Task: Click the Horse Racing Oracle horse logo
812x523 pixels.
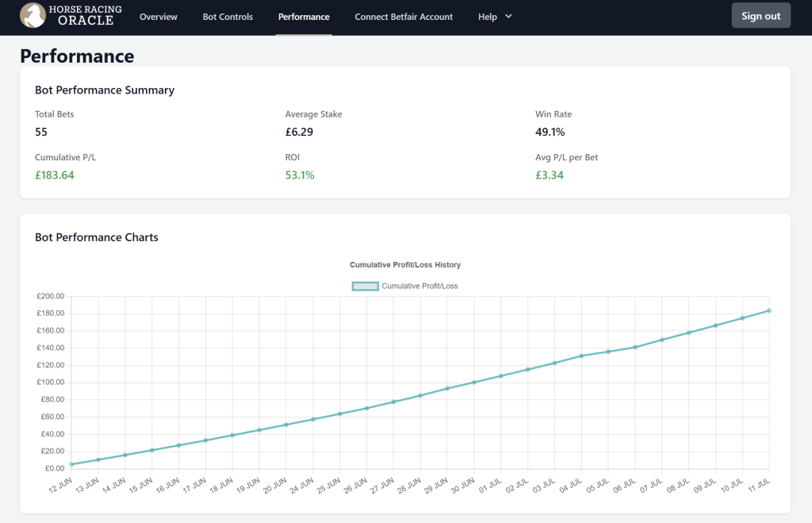Action: (33, 16)
